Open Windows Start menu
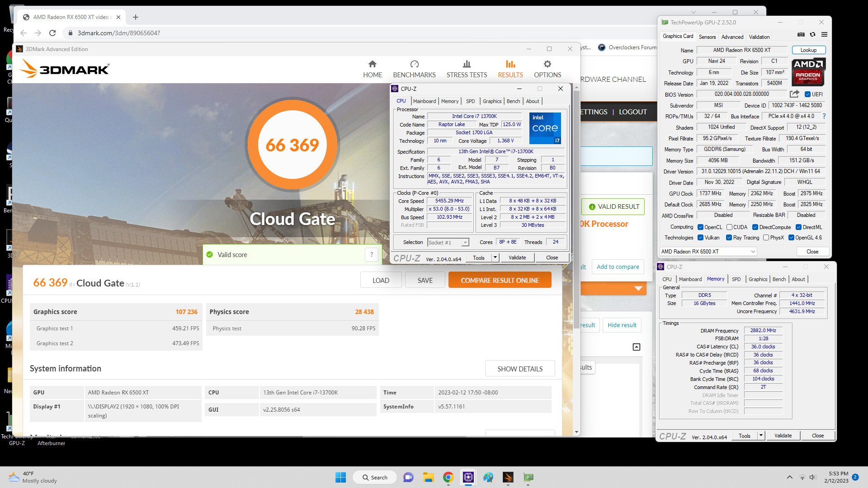Screen dimensions: 868x488 point(341,477)
